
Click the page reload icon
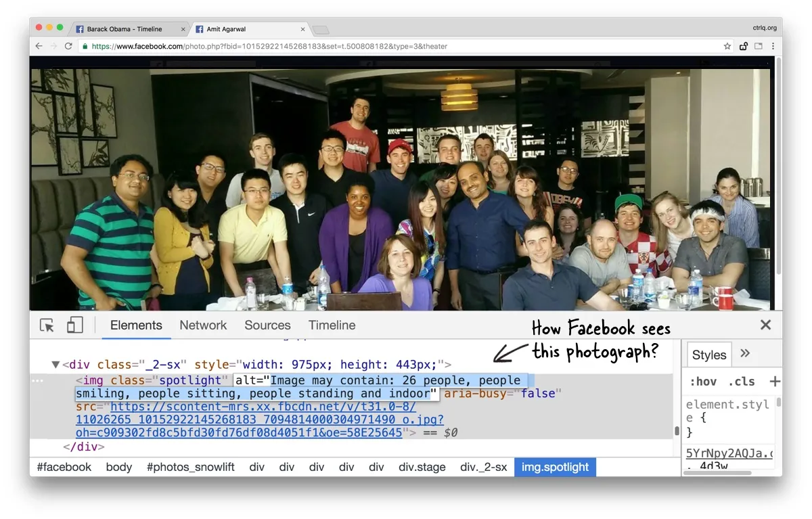click(x=68, y=45)
